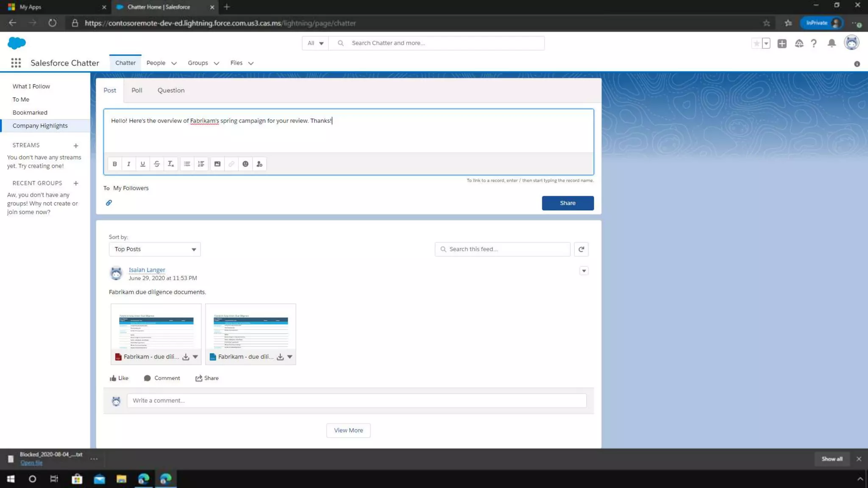868x488 pixels.
Task: Open the Top Posts sort dropdown
Action: [x=155, y=249]
